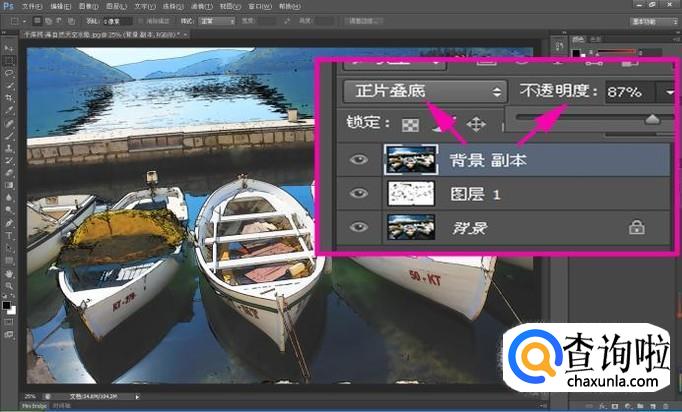Select the Crop tool
The width and height of the screenshot is (682, 412).
click(9, 98)
